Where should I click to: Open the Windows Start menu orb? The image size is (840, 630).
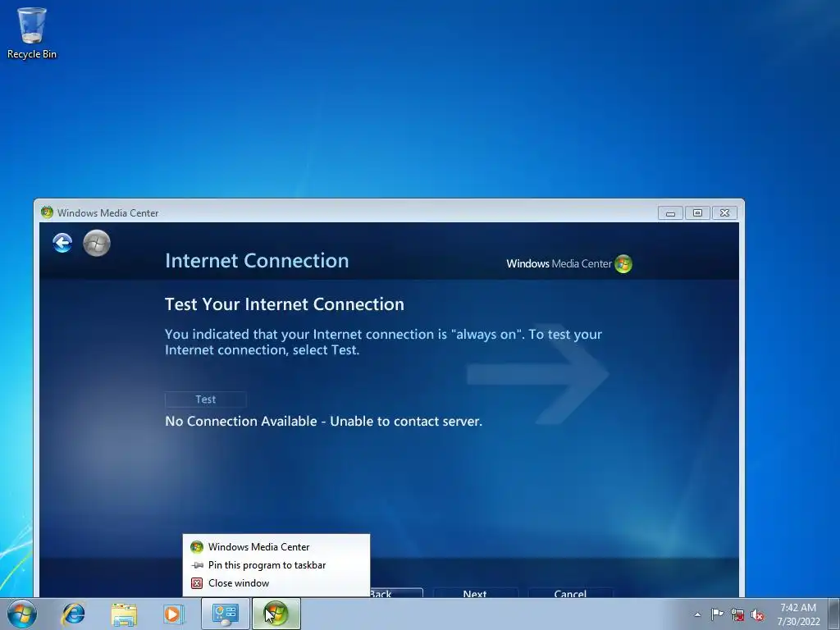coord(22,614)
